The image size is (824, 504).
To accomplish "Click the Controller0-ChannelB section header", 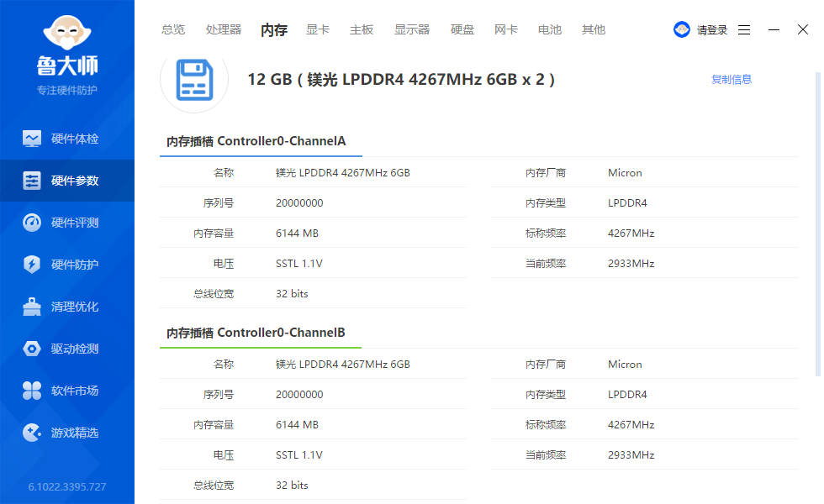I will tap(256, 333).
